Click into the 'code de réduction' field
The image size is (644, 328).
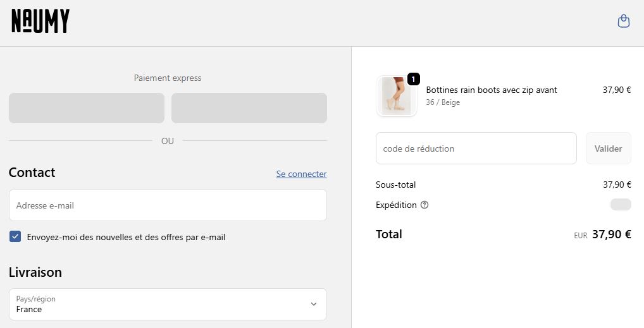pyautogui.click(x=476, y=149)
